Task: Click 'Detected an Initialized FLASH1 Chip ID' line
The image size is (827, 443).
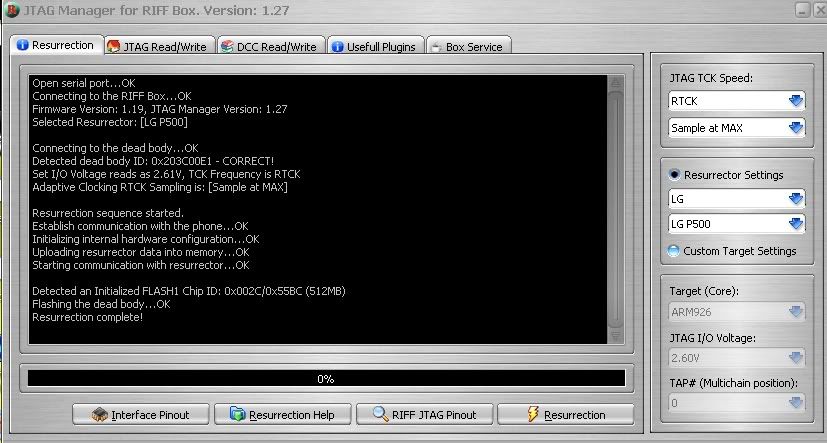Action: point(189,291)
